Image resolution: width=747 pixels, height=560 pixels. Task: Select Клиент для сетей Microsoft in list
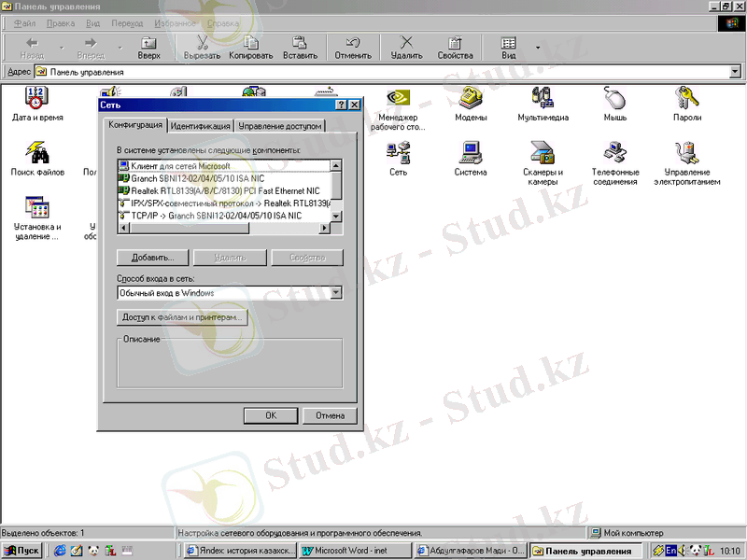[x=180, y=166]
